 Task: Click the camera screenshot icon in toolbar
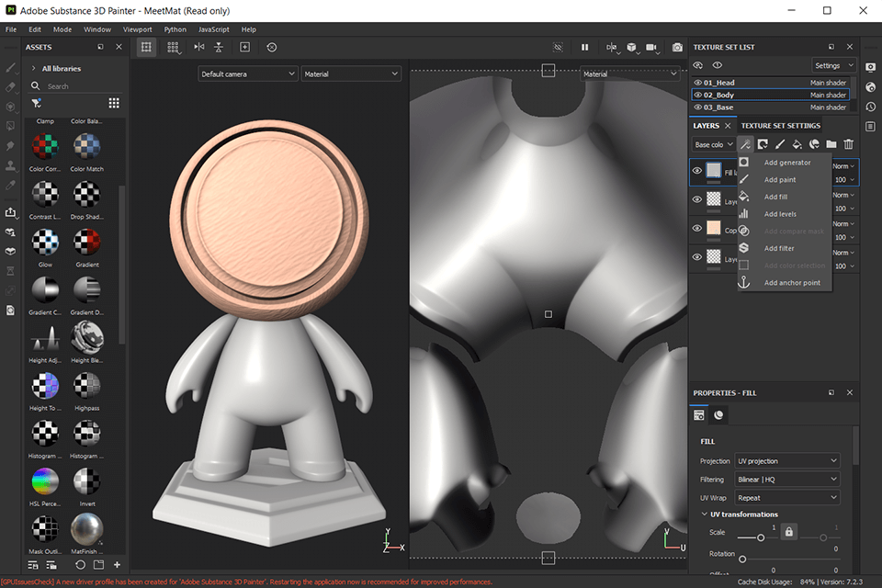[677, 47]
